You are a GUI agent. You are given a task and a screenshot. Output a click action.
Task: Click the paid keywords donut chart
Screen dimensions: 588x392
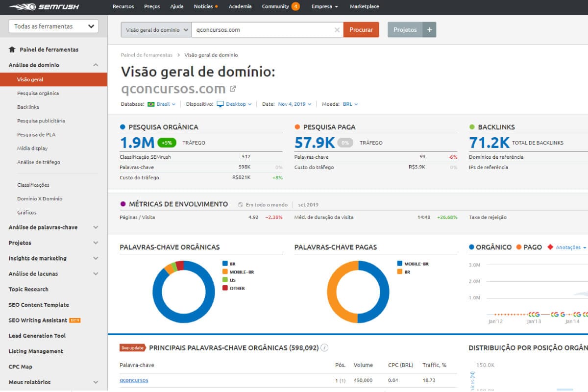click(x=358, y=292)
